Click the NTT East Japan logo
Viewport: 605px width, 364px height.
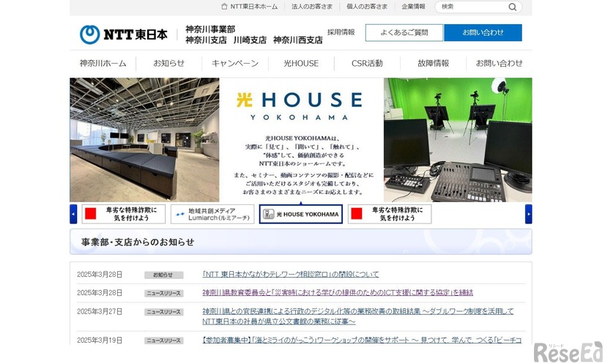(124, 34)
